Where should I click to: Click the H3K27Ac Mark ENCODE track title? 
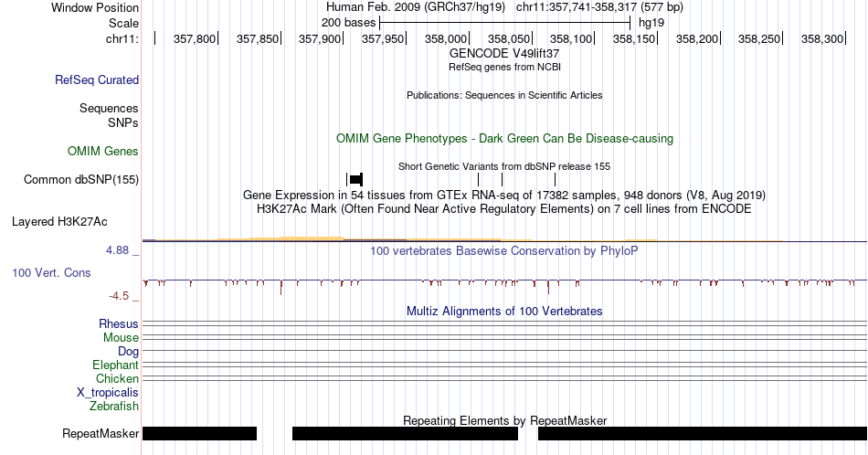tap(504, 208)
